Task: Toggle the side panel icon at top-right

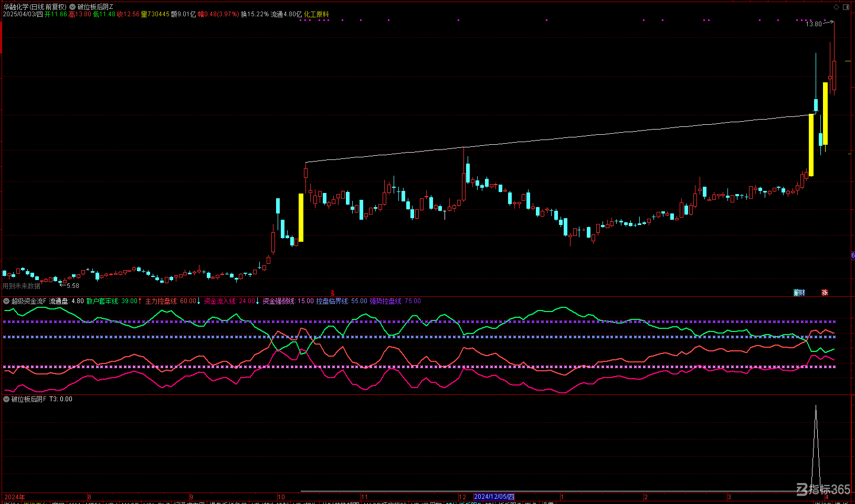Action: pyautogui.click(x=846, y=7)
